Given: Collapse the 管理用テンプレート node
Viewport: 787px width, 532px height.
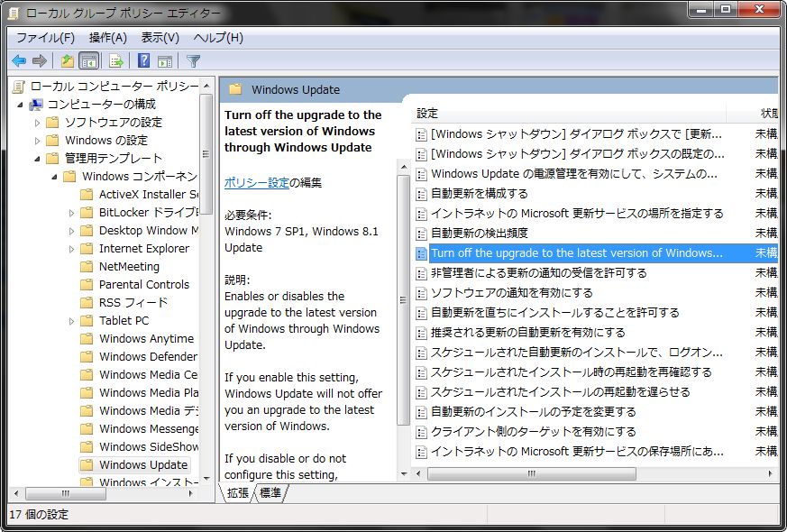Looking at the screenshot, I should tap(37, 159).
